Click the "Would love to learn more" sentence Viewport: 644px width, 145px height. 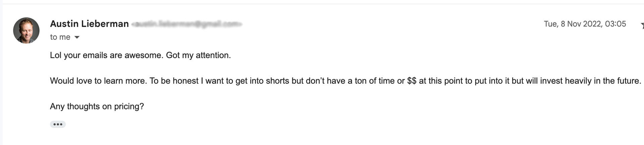point(98,81)
